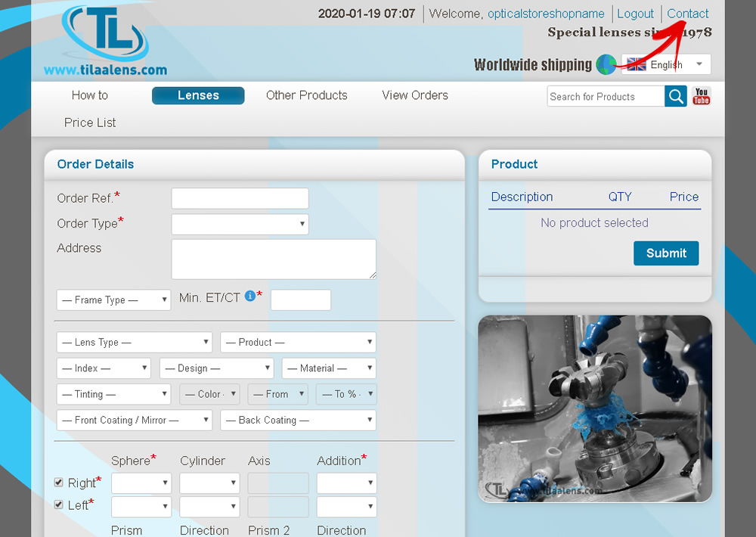Go to View Orders menu item
This screenshot has width=756, height=537.
414,95
